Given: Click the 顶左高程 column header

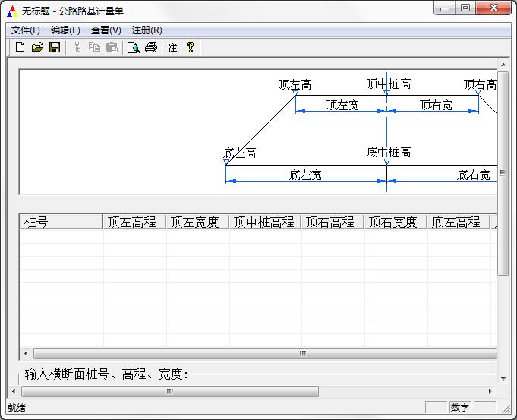Looking at the screenshot, I should [x=134, y=222].
